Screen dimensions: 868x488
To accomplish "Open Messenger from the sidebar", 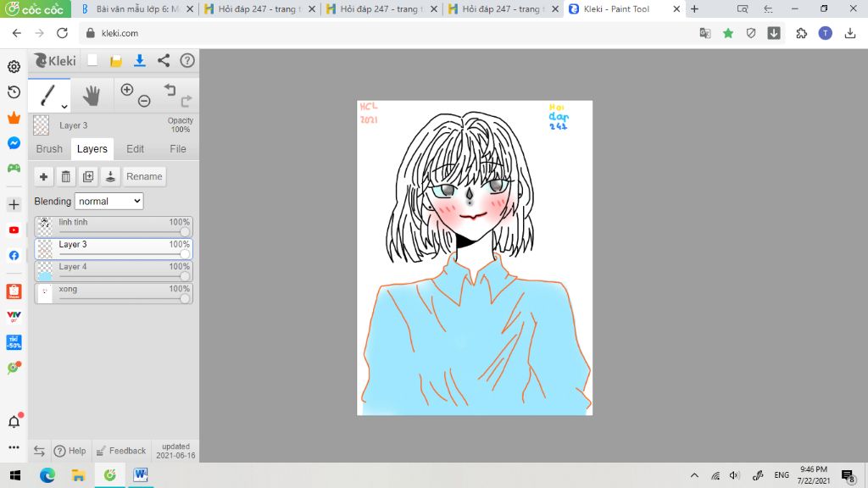I will click(x=14, y=142).
